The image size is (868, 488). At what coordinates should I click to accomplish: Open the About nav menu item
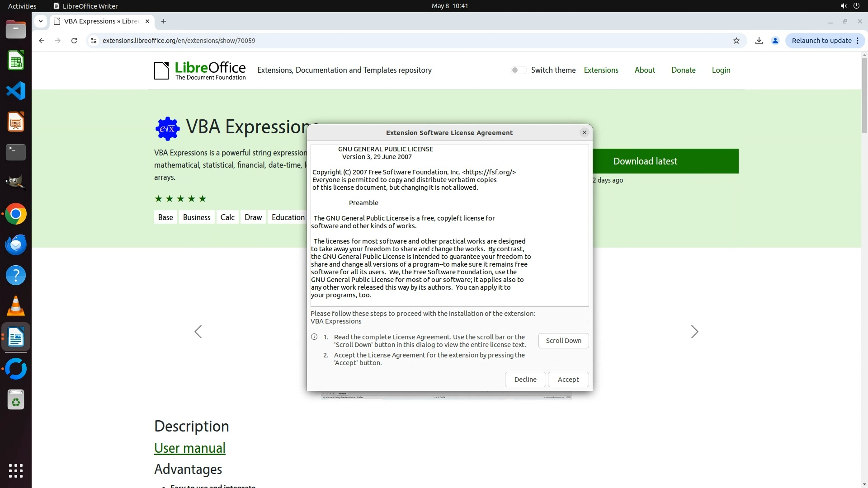pyautogui.click(x=644, y=70)
